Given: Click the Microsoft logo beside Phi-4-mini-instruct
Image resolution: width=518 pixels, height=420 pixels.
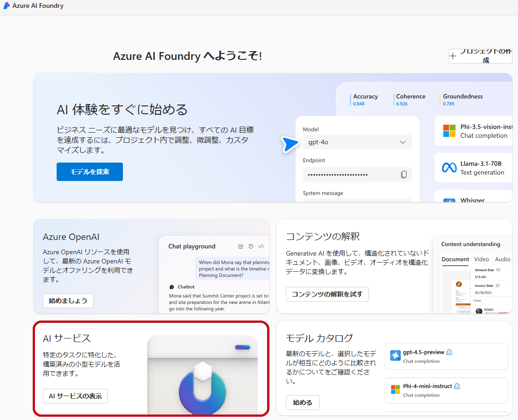Looking at the screenshot, I should click(396, 389).
